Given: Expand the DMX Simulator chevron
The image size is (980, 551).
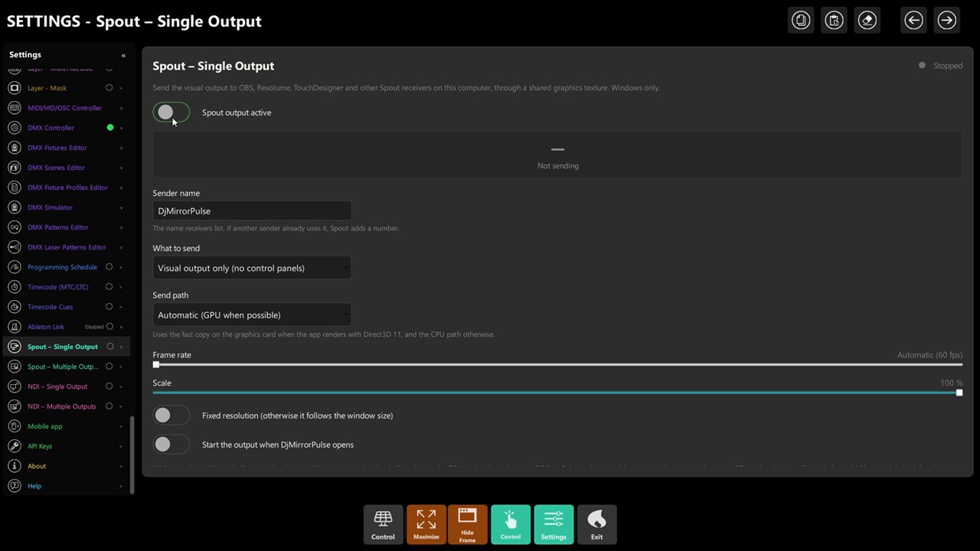Looking at the screenshot, I should (x=121, y=207).
